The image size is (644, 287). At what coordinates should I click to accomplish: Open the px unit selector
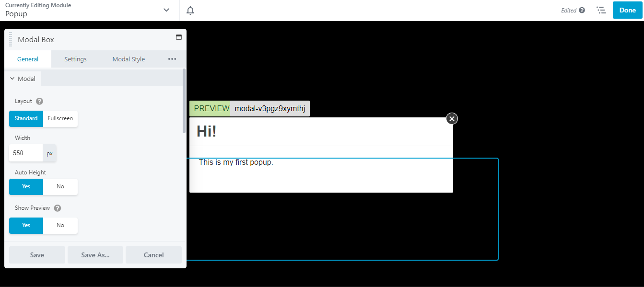pyautogui.click(x=49, y=153)
